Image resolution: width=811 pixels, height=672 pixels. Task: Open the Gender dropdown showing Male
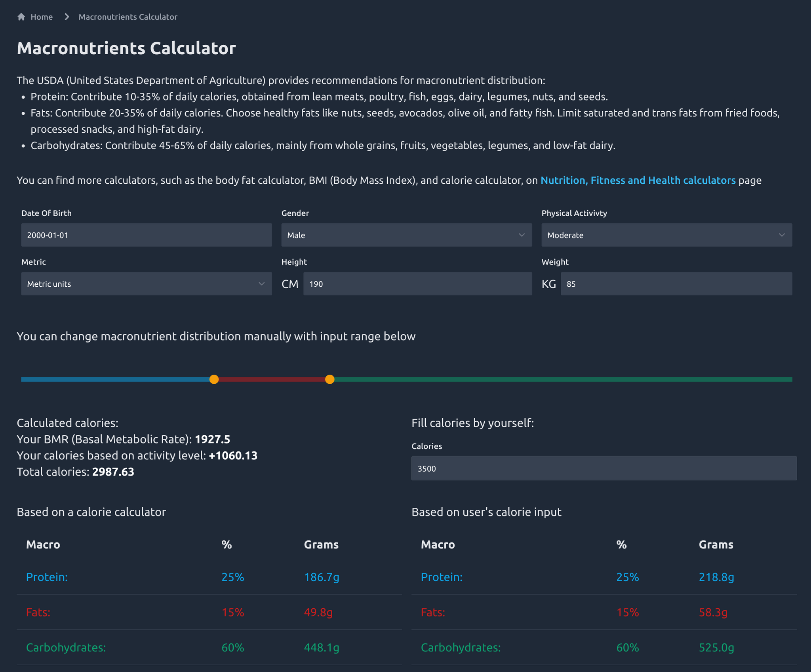(407, 235)
